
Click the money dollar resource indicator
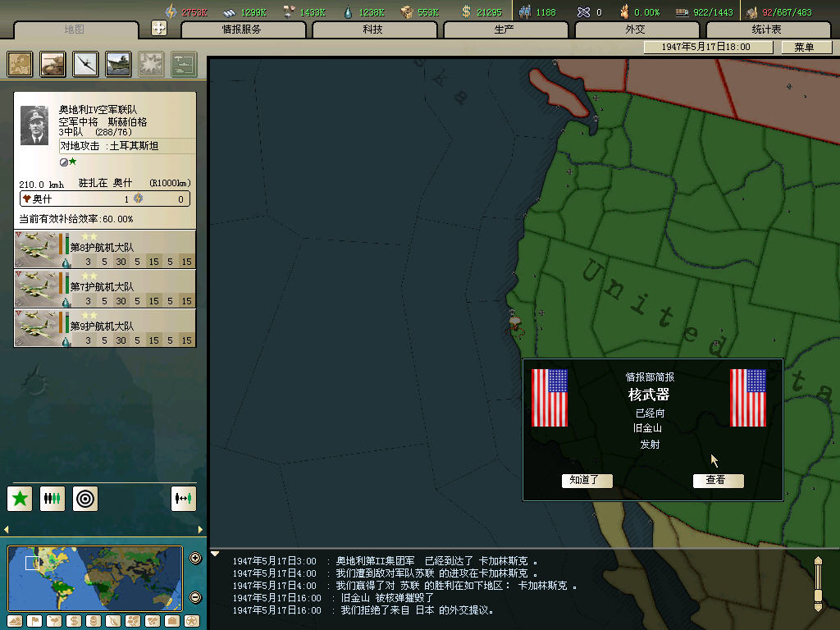482,11
